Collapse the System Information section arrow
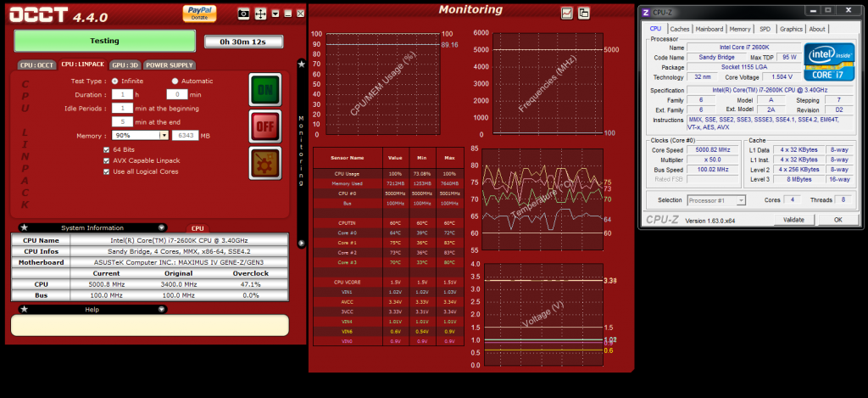 pos(161,227)
